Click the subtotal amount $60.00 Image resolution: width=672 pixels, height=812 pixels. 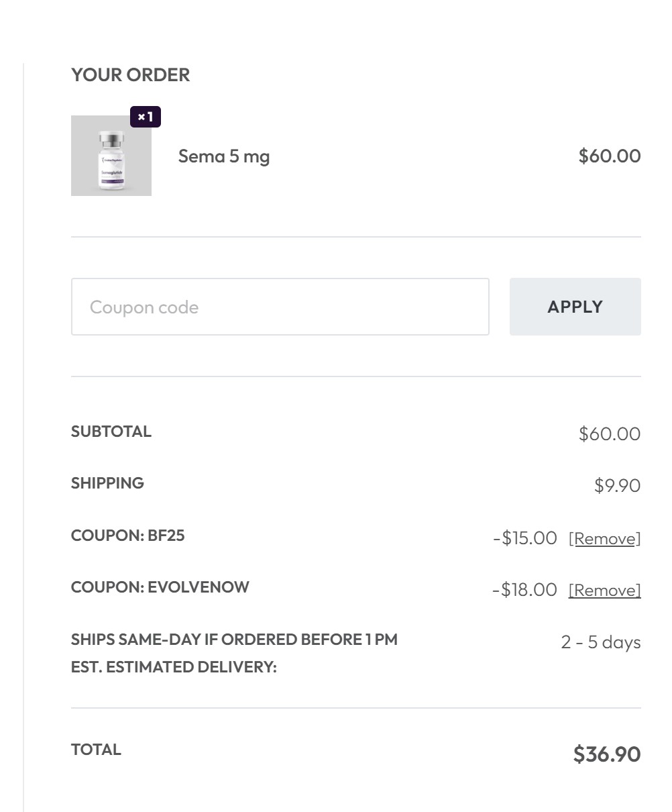pos(609,434)
